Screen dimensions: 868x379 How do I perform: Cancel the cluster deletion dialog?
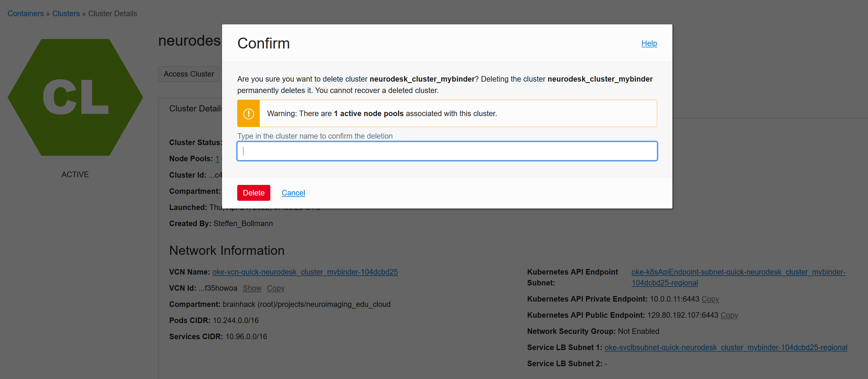pyautogui.click(x=293, y=193)
